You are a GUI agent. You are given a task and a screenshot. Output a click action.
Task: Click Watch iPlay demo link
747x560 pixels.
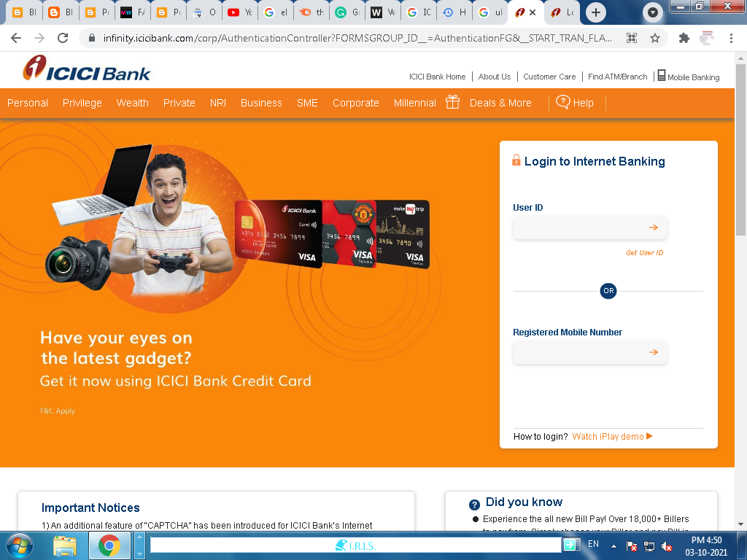coord(608,437)
